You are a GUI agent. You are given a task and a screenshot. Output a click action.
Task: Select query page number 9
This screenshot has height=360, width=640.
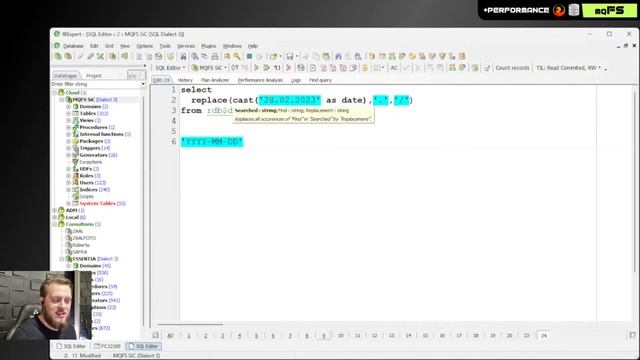coord(324,336)
